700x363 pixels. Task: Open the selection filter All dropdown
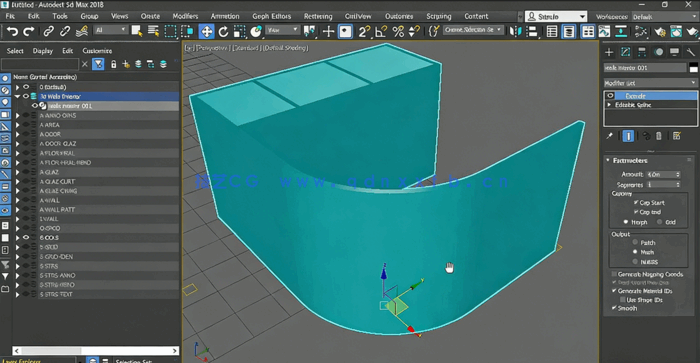pyautogui.click(x=111, y=30)
